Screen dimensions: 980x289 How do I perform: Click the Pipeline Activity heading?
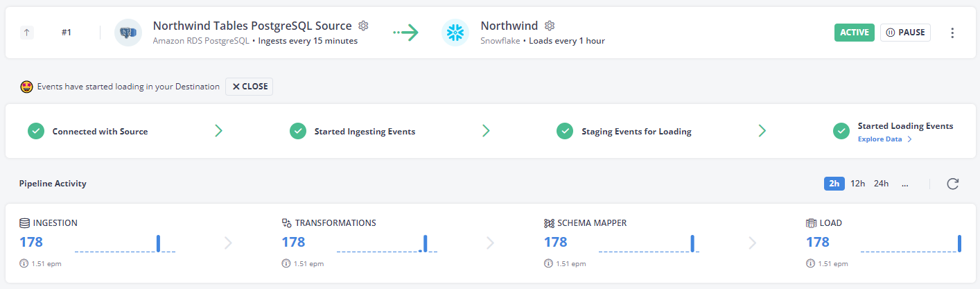point(53,184)
